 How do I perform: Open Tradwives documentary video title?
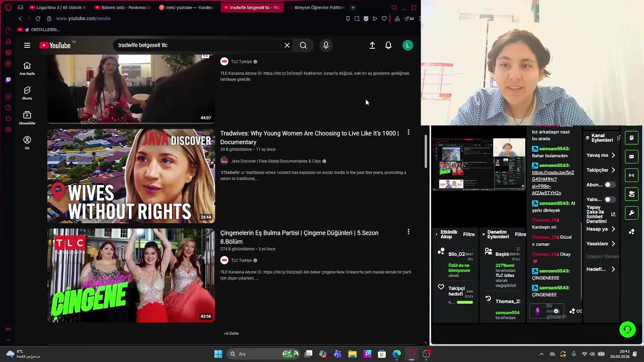309,138
